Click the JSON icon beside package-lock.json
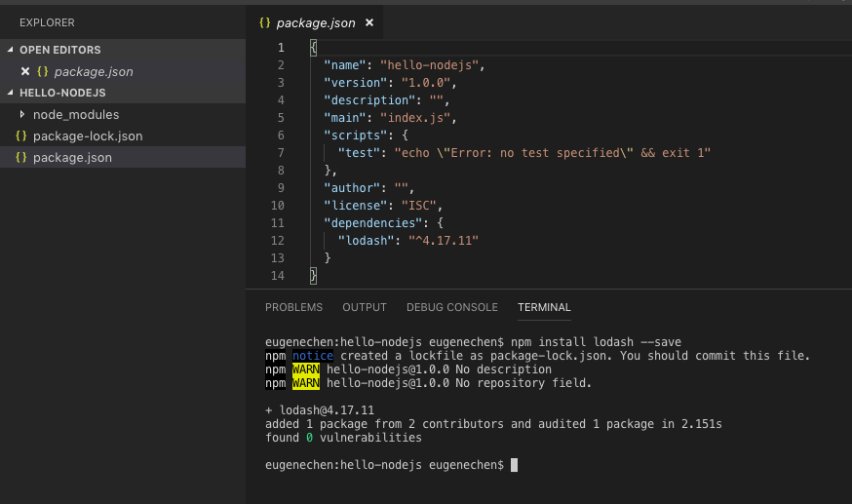 (x=21, y=136)
